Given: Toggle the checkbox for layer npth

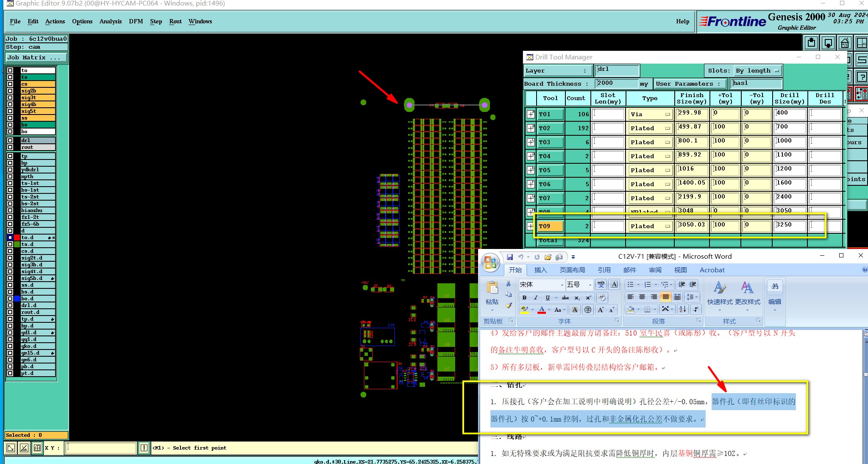Looking at the screenshot, I should [x=10, y=176].
